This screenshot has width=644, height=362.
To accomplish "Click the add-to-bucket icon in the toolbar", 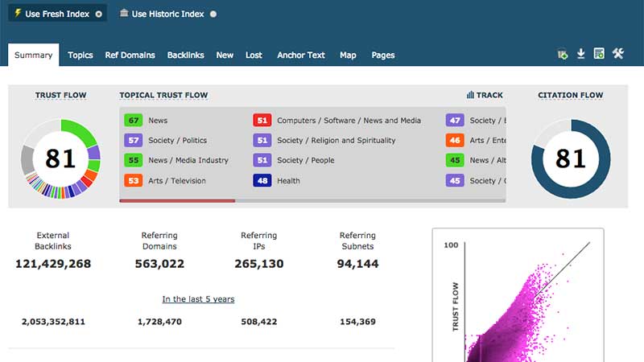I will coord(563,55).
